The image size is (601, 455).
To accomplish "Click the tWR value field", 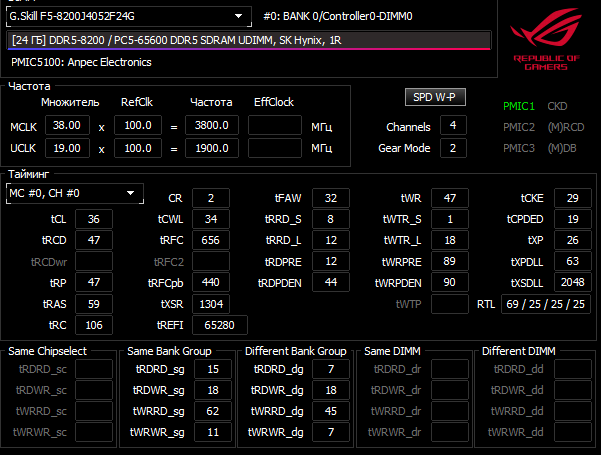I will (x=450, y=198).
